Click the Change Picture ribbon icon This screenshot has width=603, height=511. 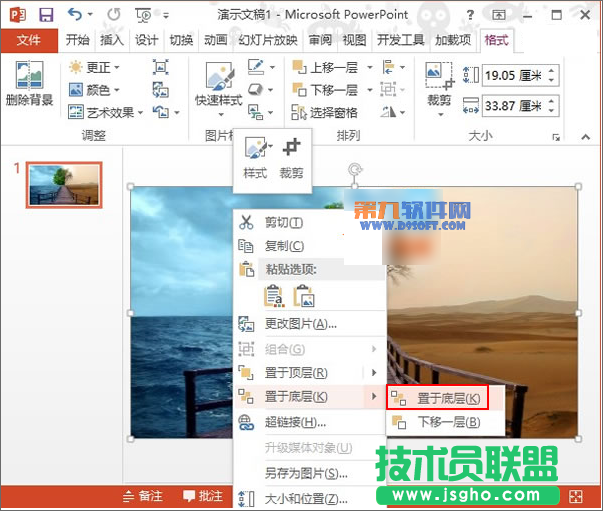(160, 90)
